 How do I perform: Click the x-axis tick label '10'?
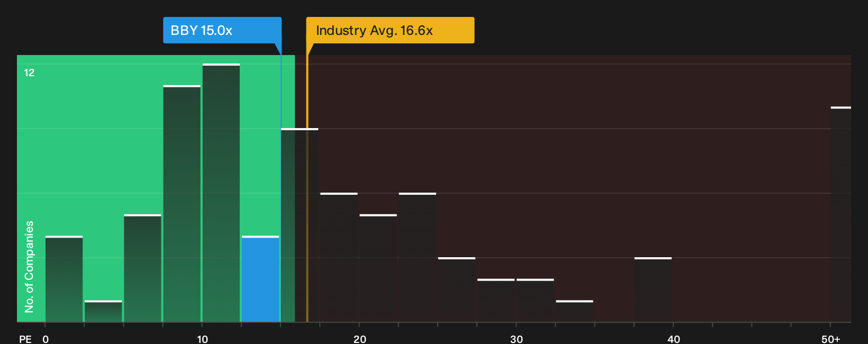[202, 339]
